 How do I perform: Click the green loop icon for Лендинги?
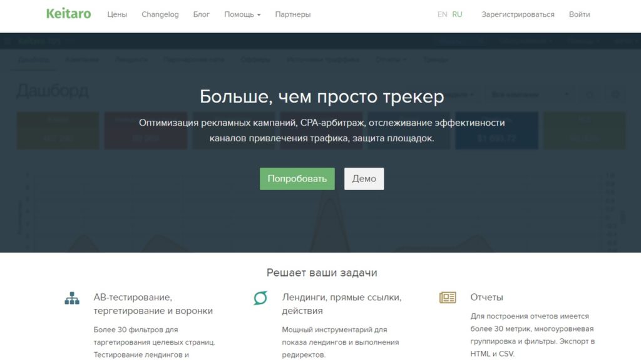(x=260, y=298)
